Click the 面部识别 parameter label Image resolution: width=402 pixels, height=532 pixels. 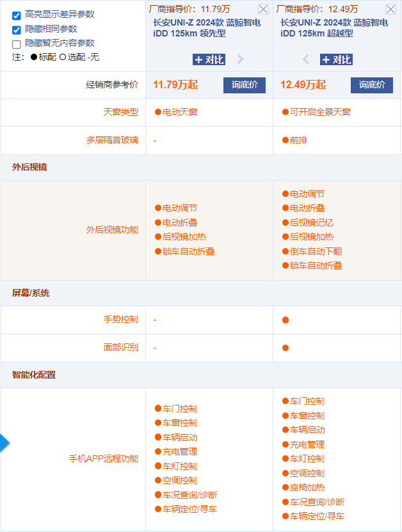point(121,347)
